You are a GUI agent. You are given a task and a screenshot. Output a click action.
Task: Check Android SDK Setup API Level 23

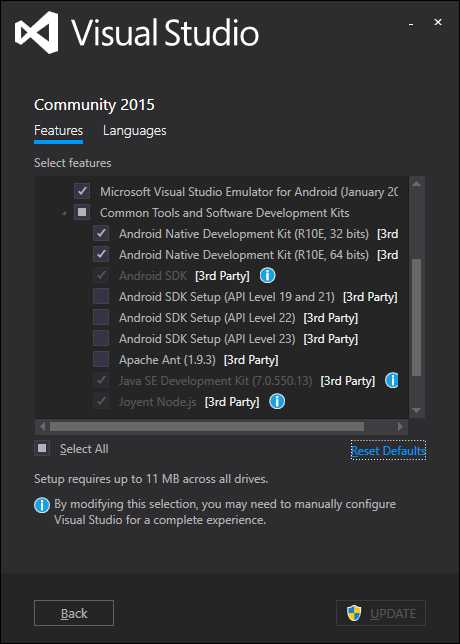click(101, 338)
